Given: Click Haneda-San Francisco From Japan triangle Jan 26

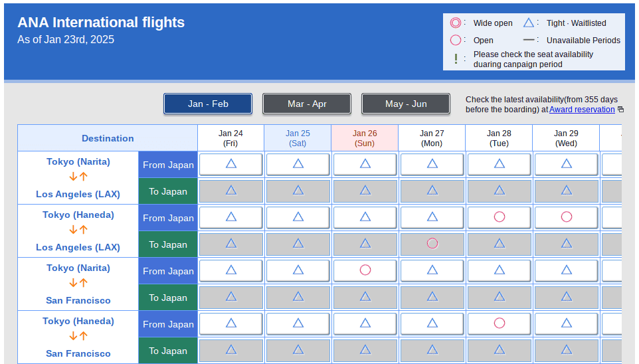Looking at the screenshot, I should click(365, 323).
